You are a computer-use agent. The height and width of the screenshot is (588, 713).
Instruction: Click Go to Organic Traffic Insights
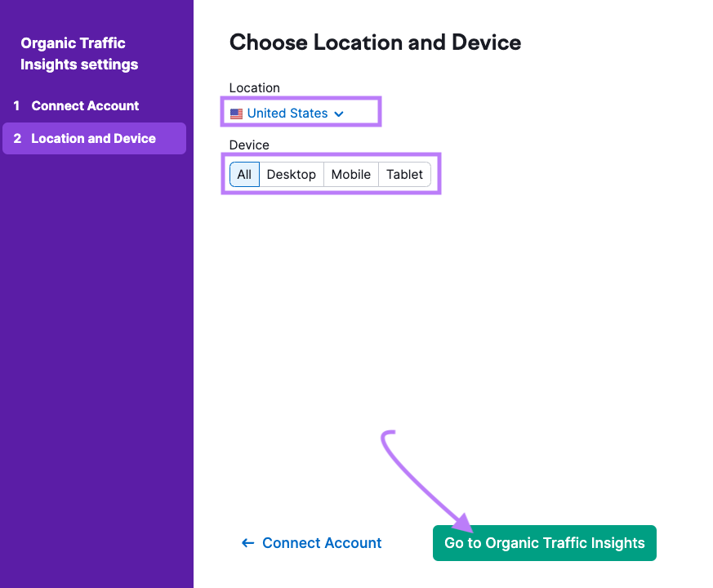[x=544, y=542]
